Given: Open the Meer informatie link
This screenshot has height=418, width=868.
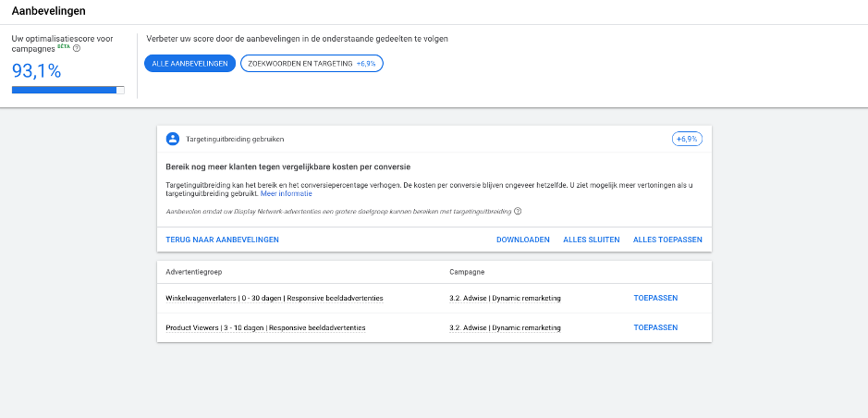Looking at the screenshot, I should (x=286, y=193).
